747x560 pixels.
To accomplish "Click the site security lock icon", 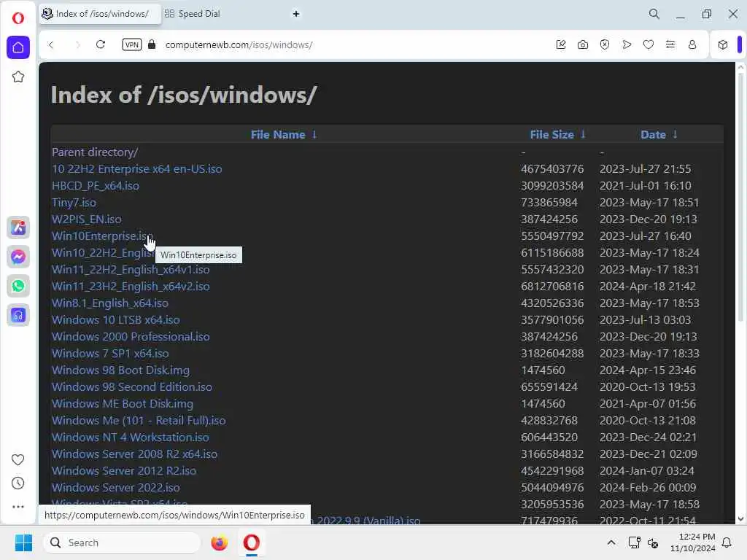I will (x=152, y=44).
